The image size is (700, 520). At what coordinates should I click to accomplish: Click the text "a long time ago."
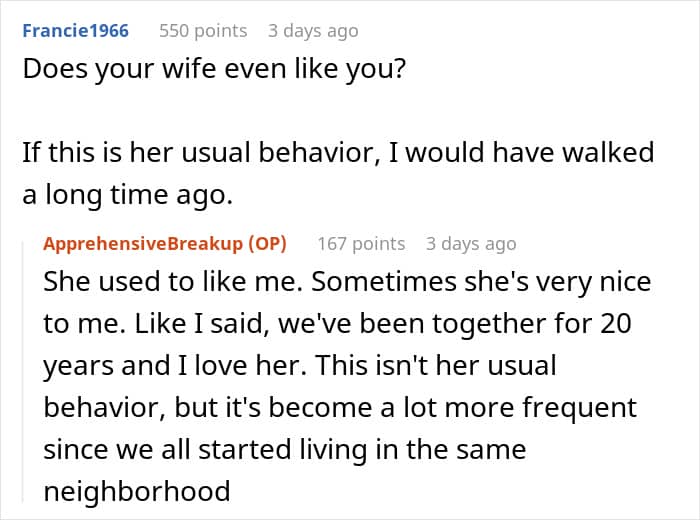126,195
